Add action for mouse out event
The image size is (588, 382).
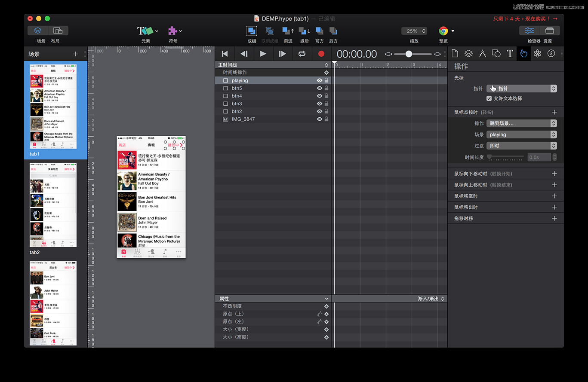click(554, 207)
